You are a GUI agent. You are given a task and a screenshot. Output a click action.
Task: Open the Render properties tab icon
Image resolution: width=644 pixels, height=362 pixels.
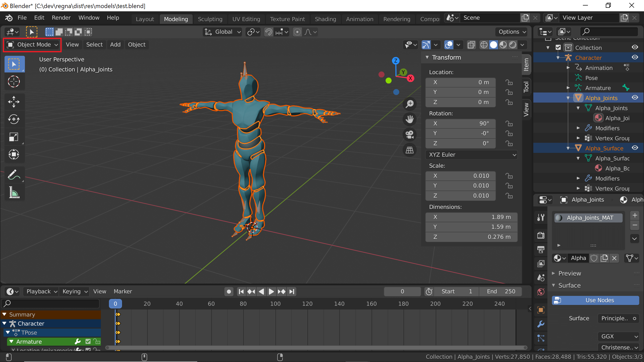[541, 235]
